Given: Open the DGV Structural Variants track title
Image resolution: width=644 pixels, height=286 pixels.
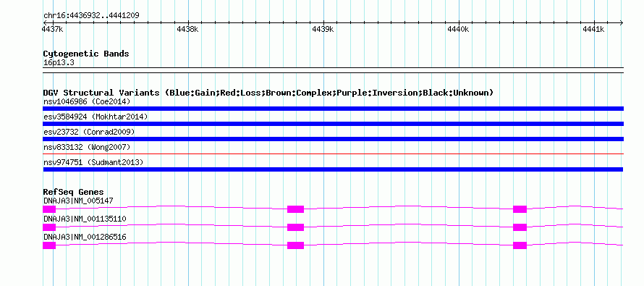Looking at the screenshot, I should pos(268,93).
